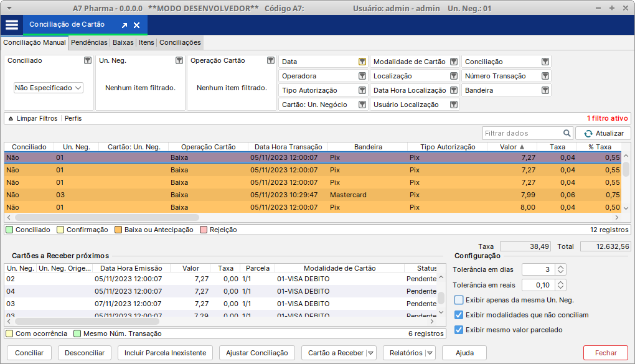
Task: Uncheck Exibir modalidades que não conciliam
Action: pos(459,315)
